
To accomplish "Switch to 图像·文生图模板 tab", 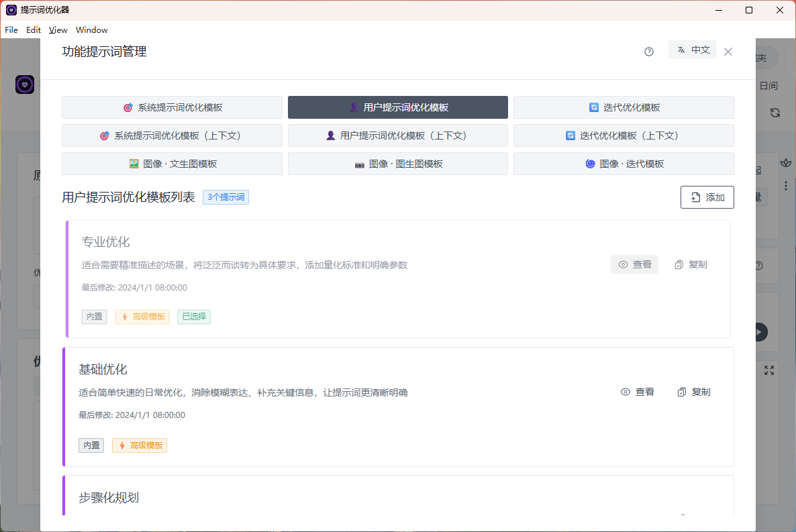I will click(172, 164).
